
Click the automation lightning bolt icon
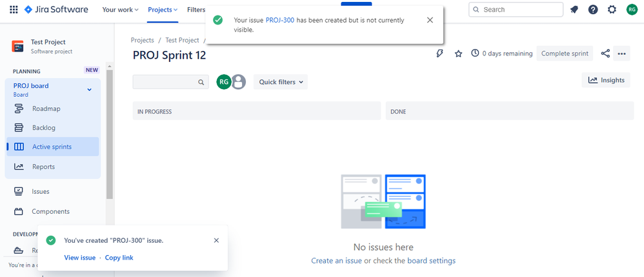(x=439, y=54)
